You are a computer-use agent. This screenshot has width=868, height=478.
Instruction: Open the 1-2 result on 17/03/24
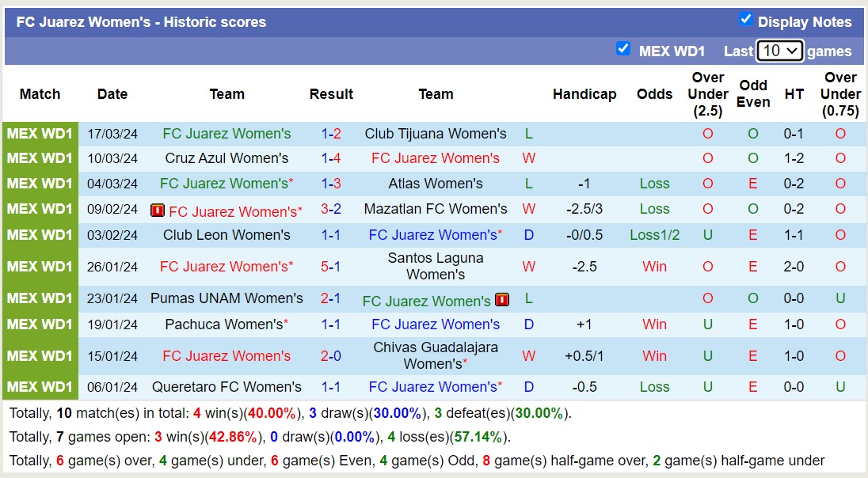[331, 134]
